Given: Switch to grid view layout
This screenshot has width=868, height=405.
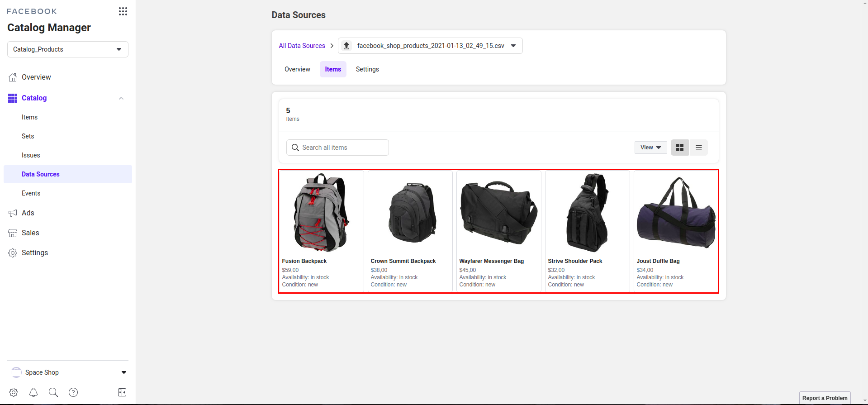Looking at the screenshot, I should [679, 148].
